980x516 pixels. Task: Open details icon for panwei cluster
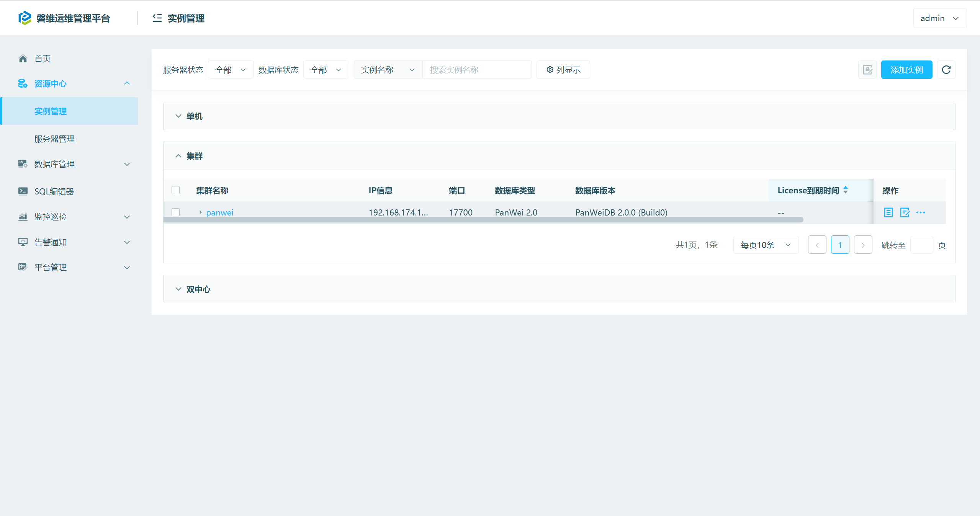tap(888, 212)
